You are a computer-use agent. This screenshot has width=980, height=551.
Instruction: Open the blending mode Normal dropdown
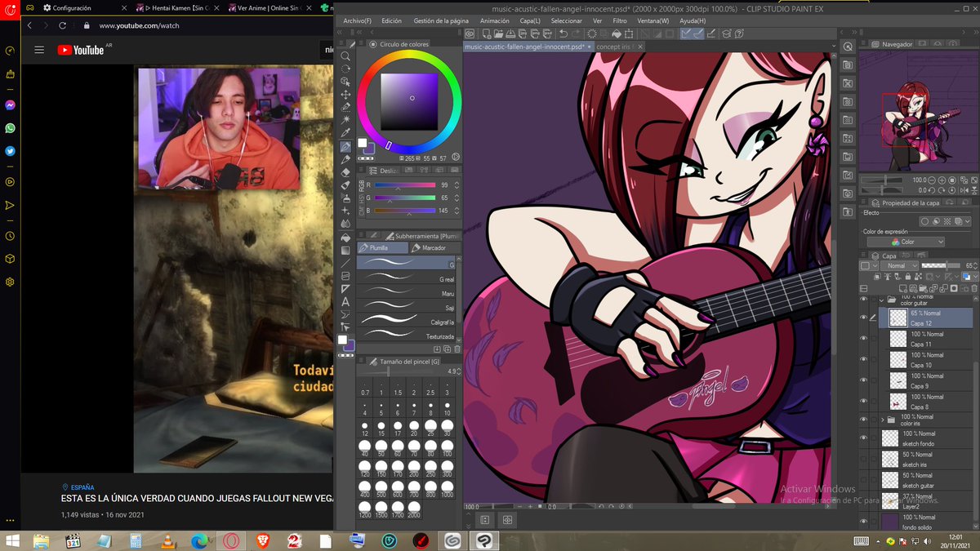point(899,266)
